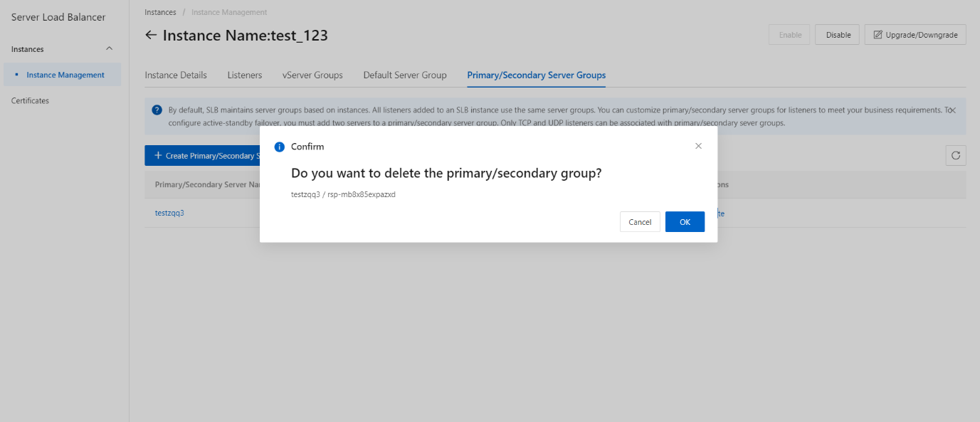This screenshot has width=980, height=422.
Task: Select the vServer Groups tab
Action: 312,75
